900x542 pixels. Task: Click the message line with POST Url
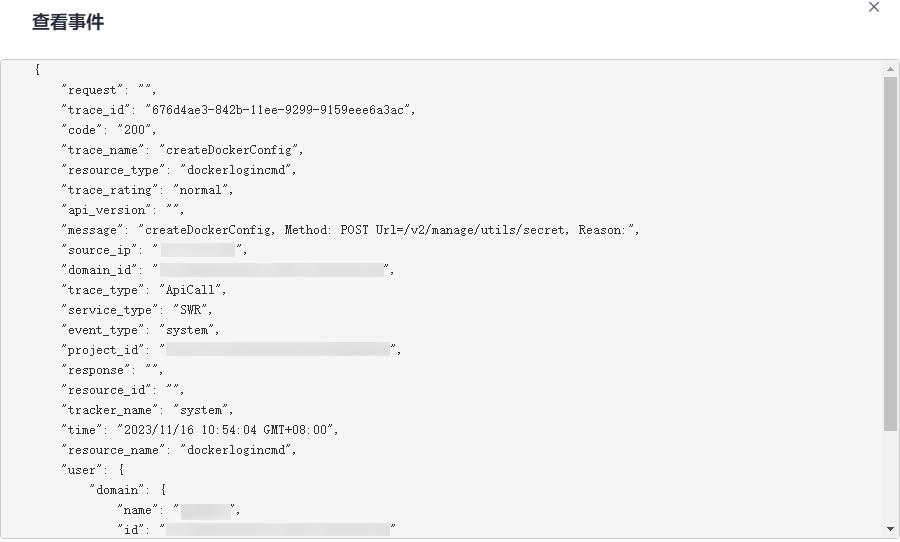pos(349,230)
